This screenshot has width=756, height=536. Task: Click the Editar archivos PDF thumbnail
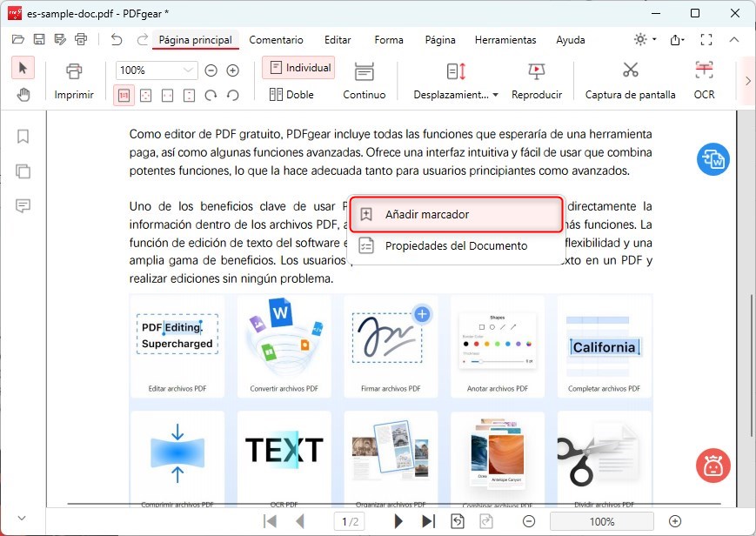[177, 347]
